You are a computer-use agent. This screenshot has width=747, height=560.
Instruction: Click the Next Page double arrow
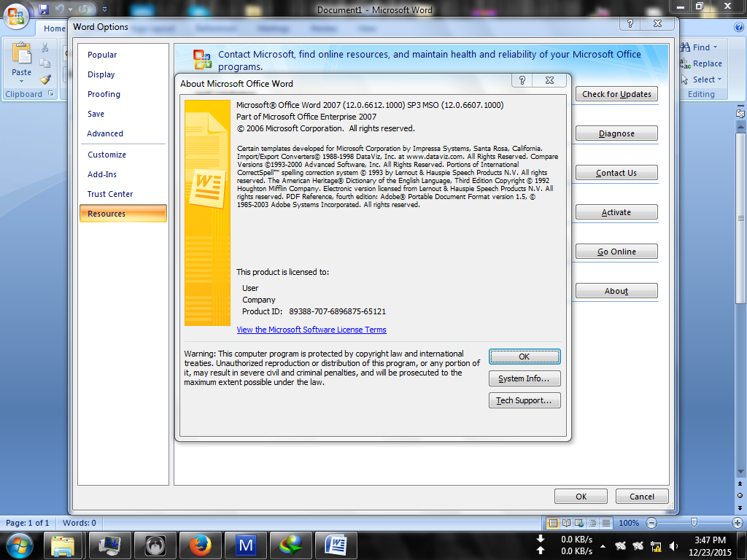pos(740,507)
